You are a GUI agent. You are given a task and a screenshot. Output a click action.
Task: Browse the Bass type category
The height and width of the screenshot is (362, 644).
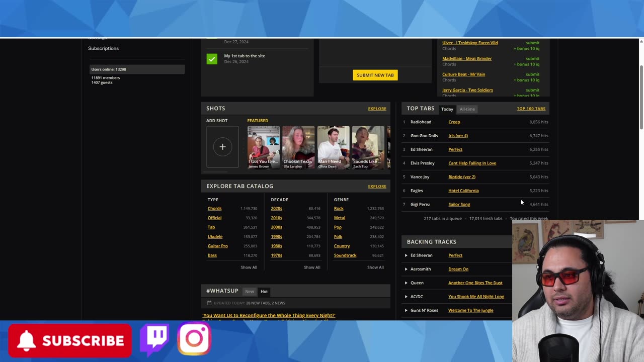coord(212,255)
